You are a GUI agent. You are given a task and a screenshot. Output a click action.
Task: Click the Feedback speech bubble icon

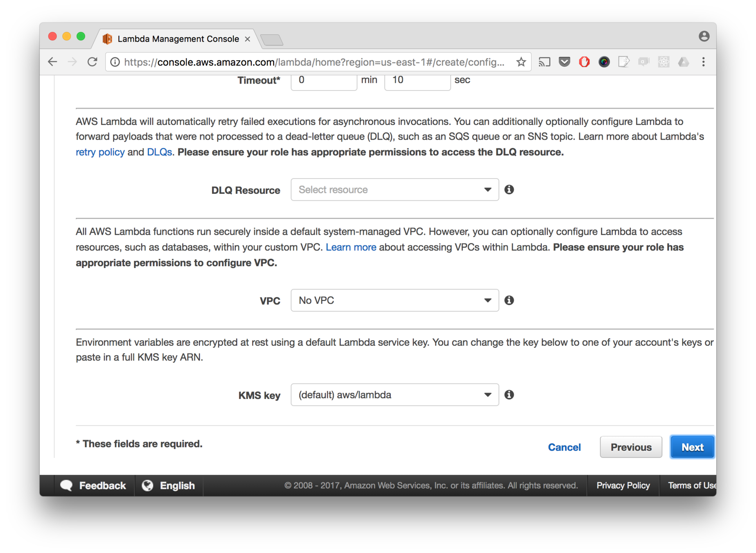click(66, 485)
